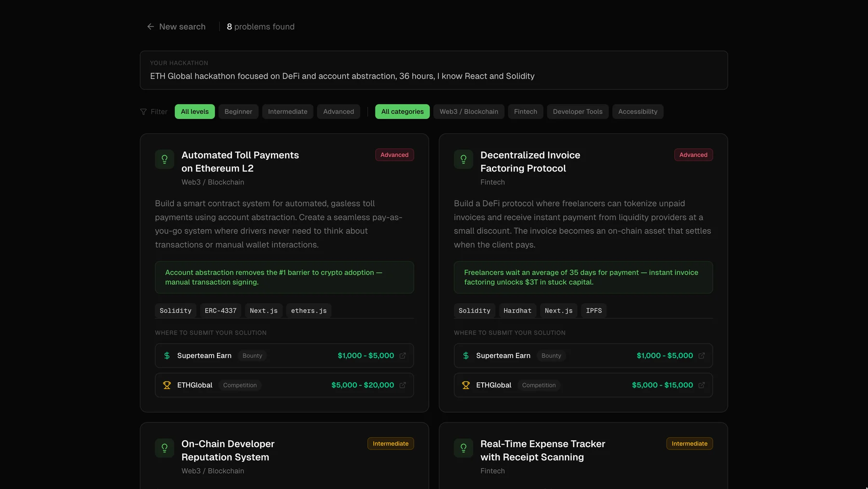The width and height of the screenshot is (868, 489).
Task: Open ETHGlobal link on Invoice Factoring card
Action: pos(583,385)
